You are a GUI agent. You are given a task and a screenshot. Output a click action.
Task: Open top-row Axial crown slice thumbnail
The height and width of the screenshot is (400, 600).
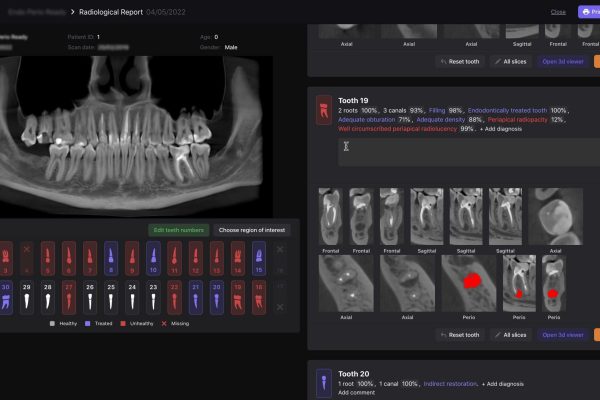556,216
